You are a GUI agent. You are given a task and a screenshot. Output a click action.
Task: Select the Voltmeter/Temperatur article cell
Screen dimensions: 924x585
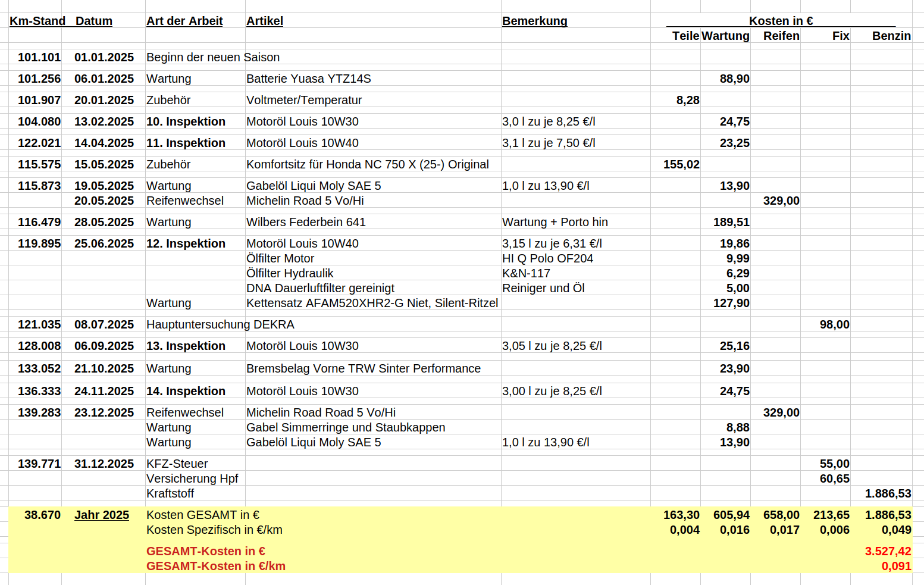point(304,100)
